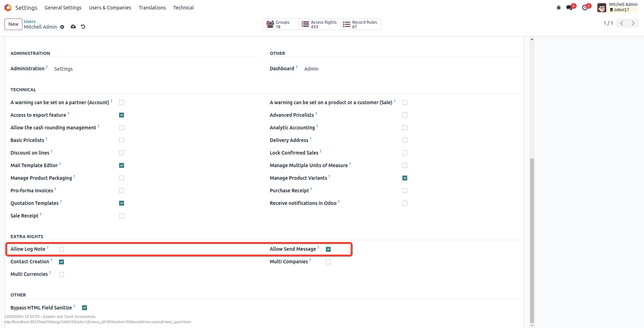The width and height of the screenshot is (644, 328).
Task: Open the Users & Companies menu
Action: (x=110, y=8)
